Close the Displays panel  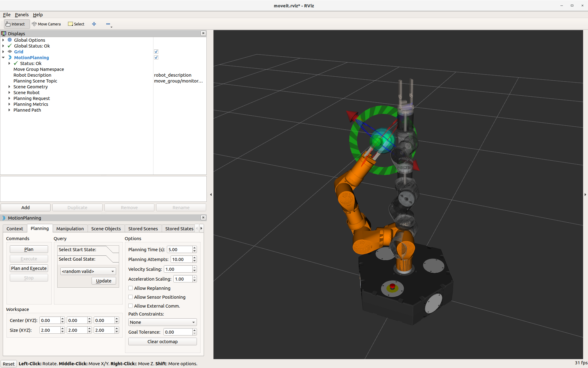(x=203, y=33)
